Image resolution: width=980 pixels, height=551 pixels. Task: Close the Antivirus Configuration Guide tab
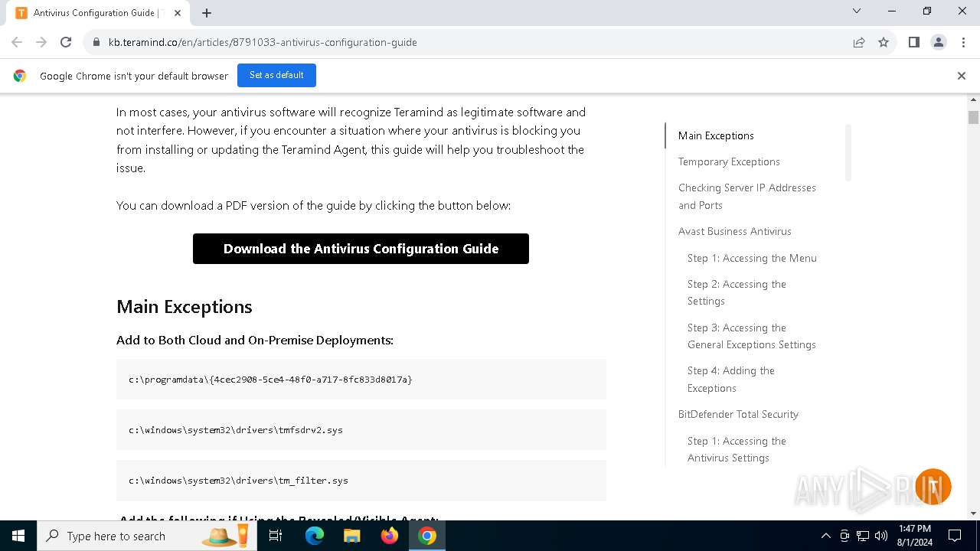[x=178, y=13]
